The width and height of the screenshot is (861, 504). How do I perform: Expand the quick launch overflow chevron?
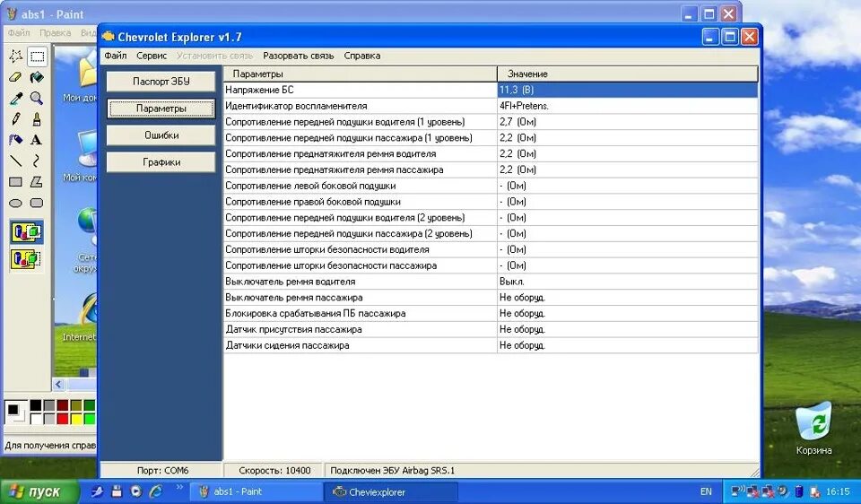tap(179, 487)
